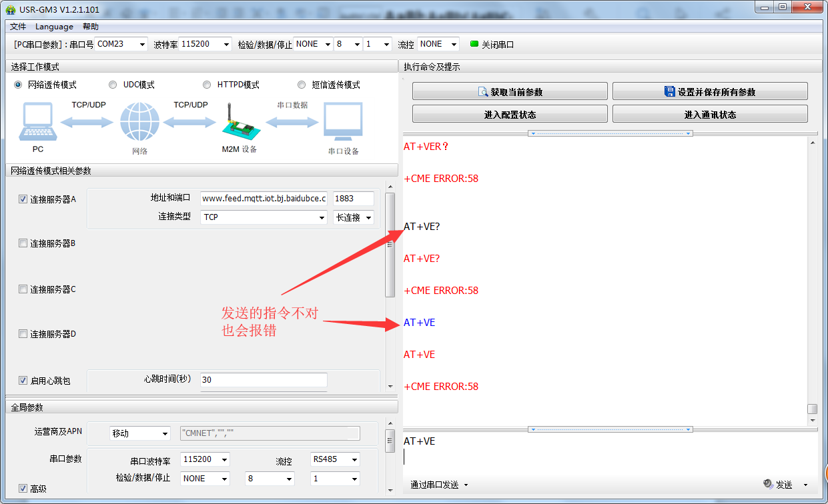Screen dimensions: 828x504
Task: Click the serial device monitor icon
Action: point(342,122)
